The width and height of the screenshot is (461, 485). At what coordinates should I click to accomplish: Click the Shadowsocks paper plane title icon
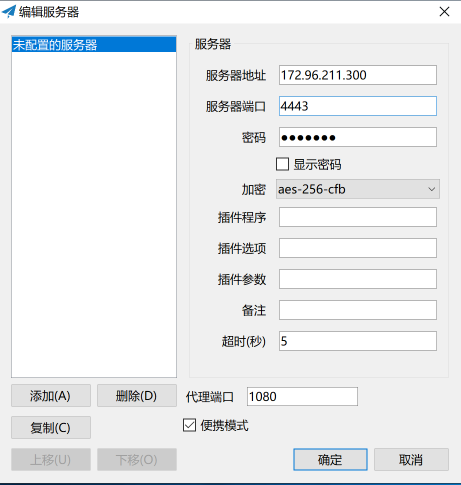[x=9, y=12]
